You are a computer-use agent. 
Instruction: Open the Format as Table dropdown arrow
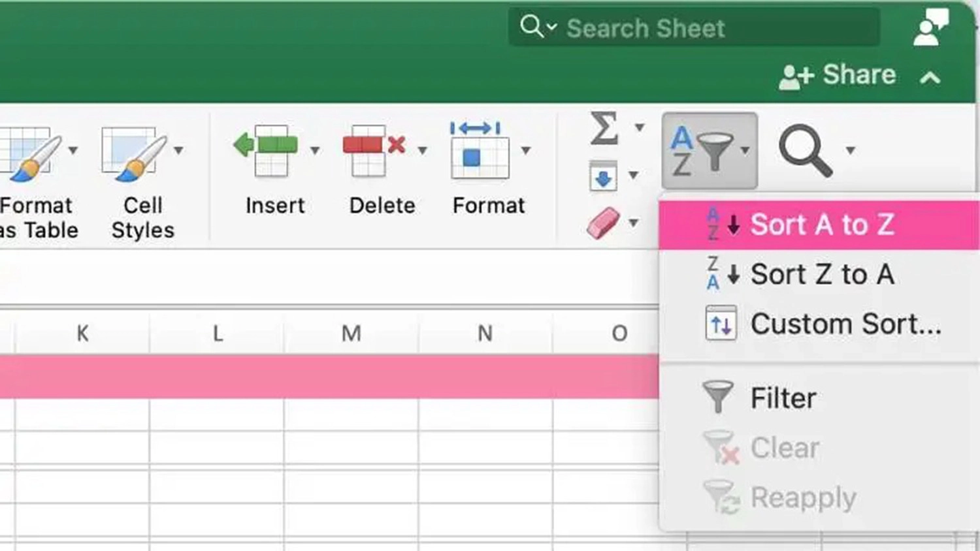[x=73, y=151]
